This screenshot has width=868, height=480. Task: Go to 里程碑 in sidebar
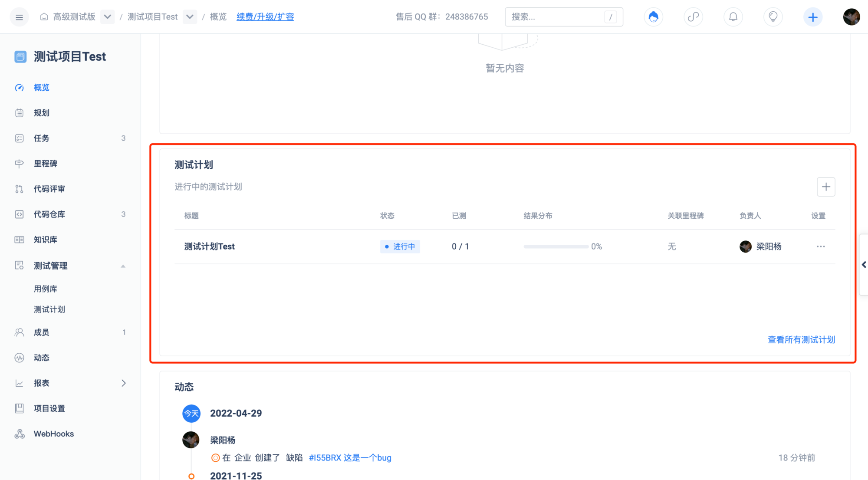[46, 164]
